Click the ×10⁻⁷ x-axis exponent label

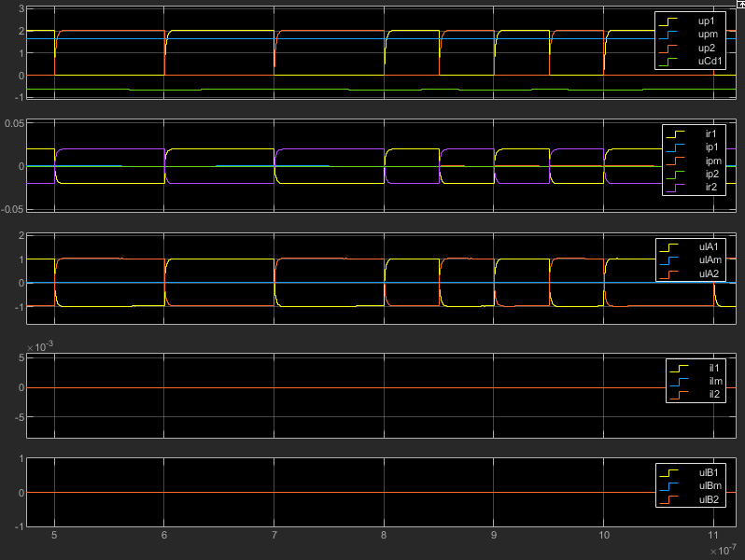[x=724, y=551]
